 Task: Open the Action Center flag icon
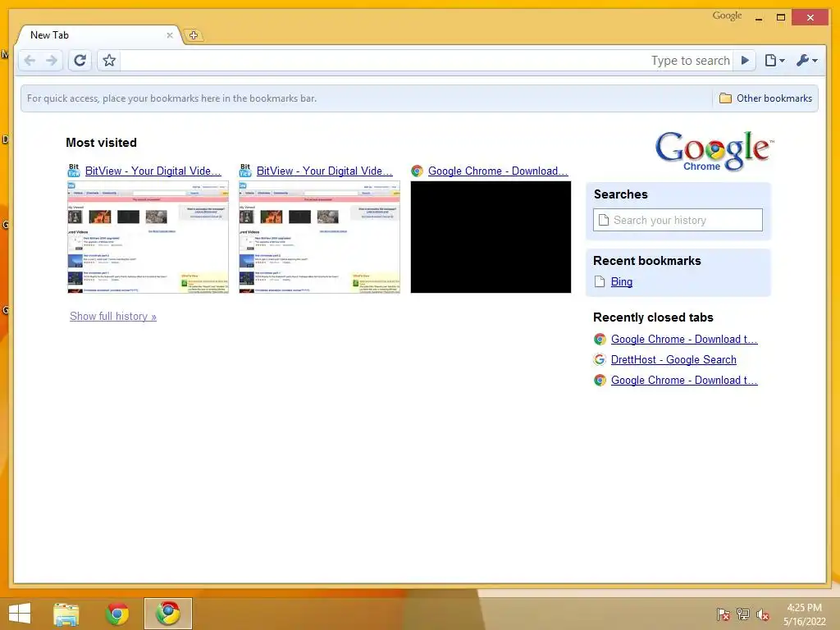(x=723, y=614)
